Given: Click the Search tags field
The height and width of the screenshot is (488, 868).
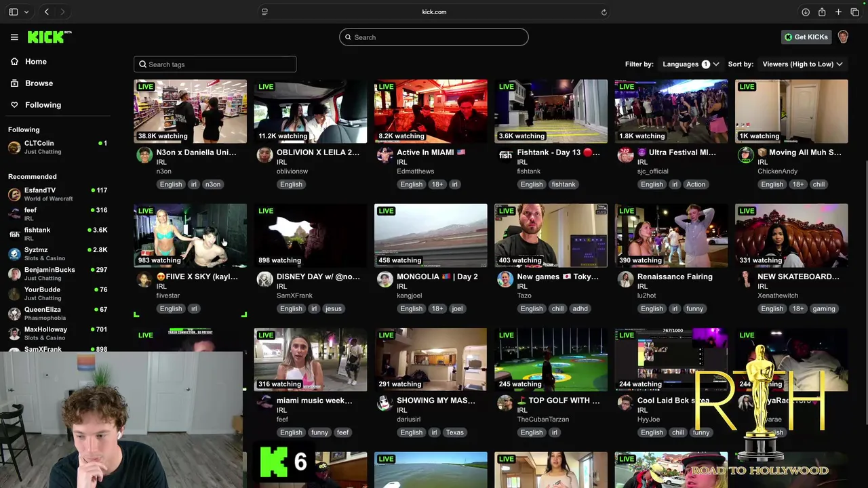Looking at the screenshot, I should click(215, 64).
